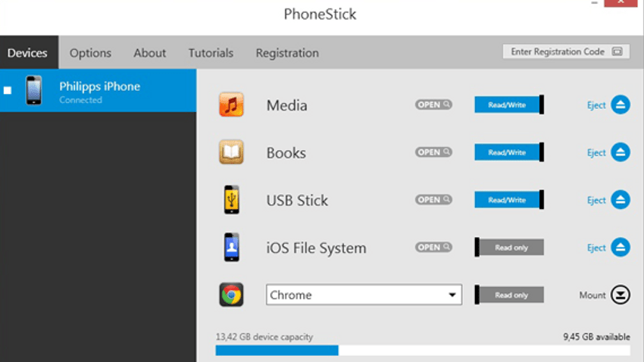The width and height of the screenshot is (644, 362).
Task: Click the Media music note icon
Action: click(x=231, y=105)
